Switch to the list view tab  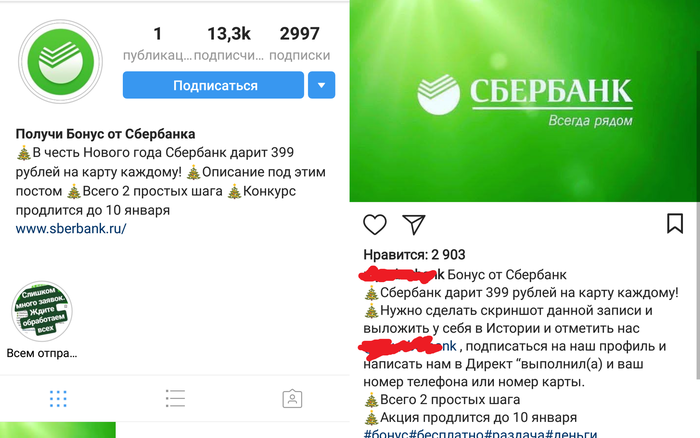(175, 398)
